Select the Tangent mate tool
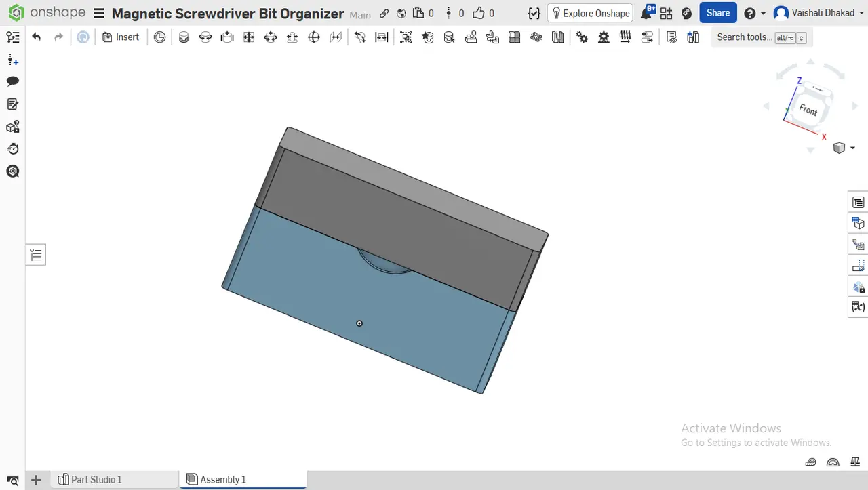868x490 pixels. pos(360,37)
